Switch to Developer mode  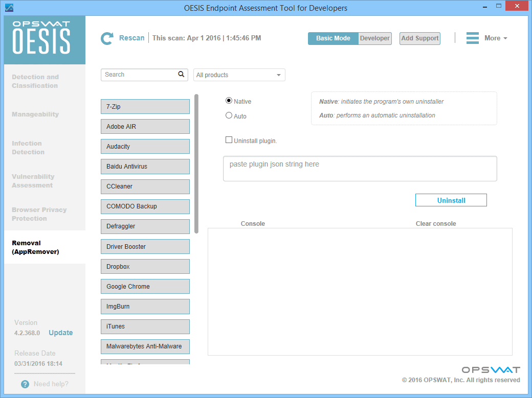(374, 38)
